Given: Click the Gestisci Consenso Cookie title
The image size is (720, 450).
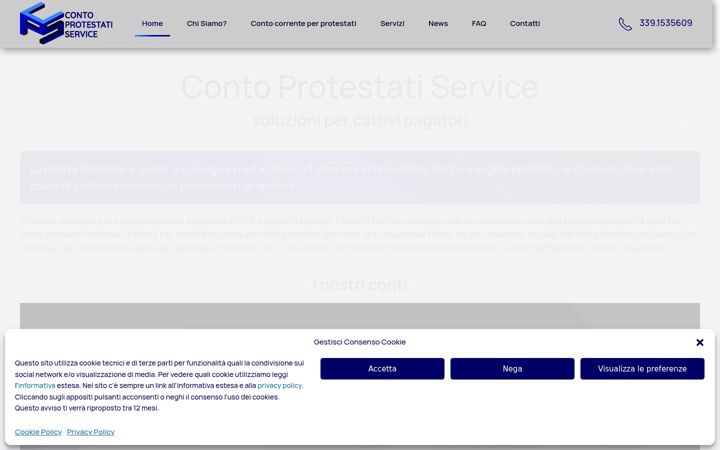Looking at the screenshot, I should coord(360,342).
